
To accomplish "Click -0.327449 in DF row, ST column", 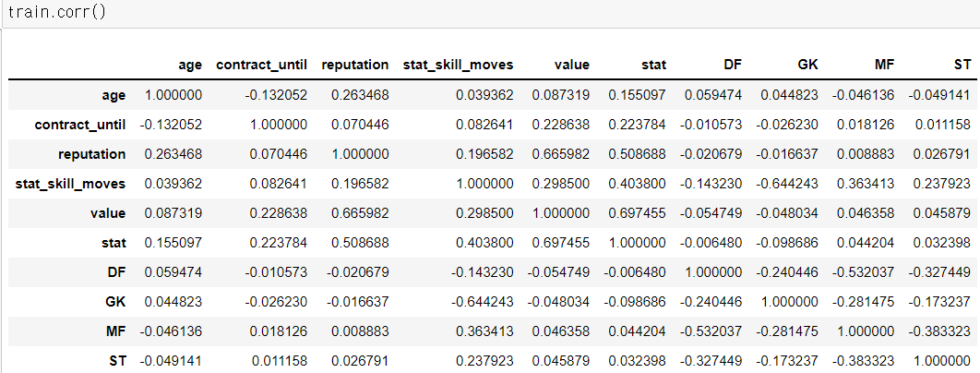I will (940, 272).
